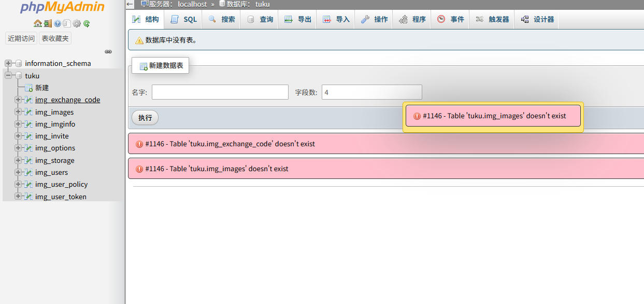The width and height of the screenshot is (644, 304).
Task: Open phpMyAdmin documentation help icon
Action: 58,23
